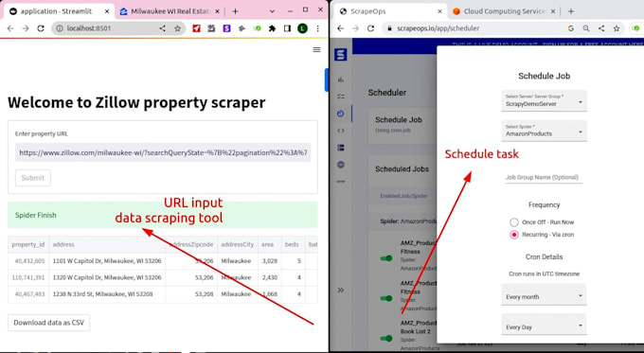Viewport: 644px width, 353px height.
Task: Open the globe icon in ScrapeOps sidebar
Action: tap(341, 165)
